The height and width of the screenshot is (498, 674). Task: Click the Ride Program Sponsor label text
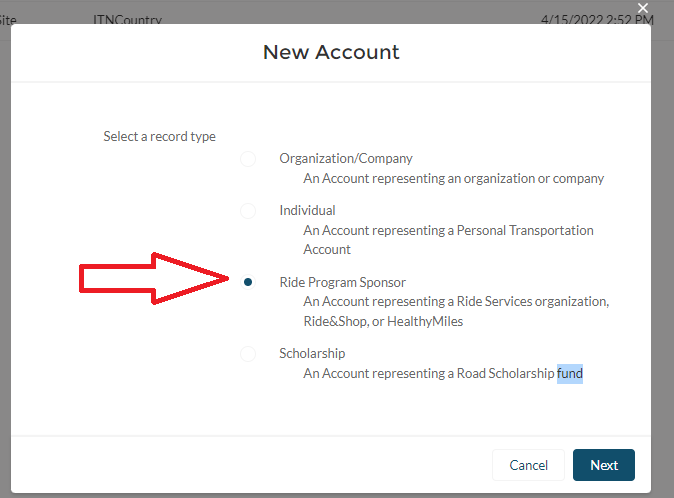342,282
